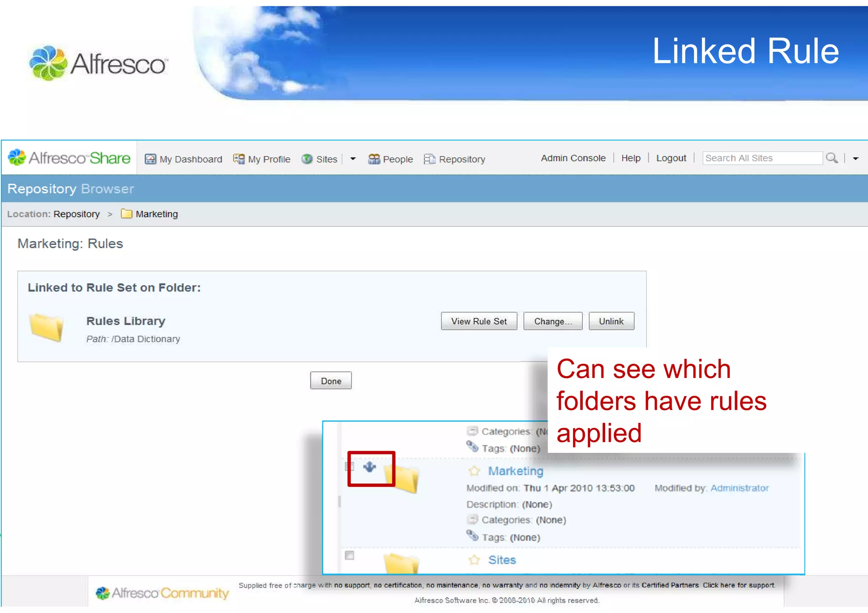The width and height of the screenshot is (868, 613).
Task: Click the Categories icon under Marketing
Action: [472, 519]
